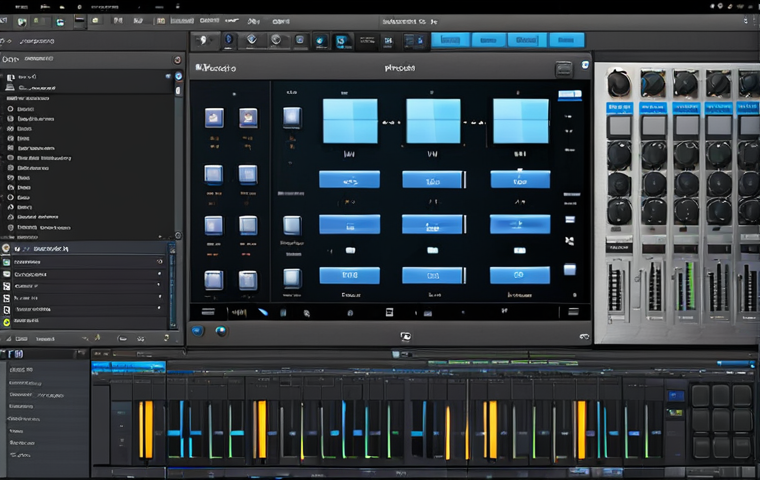Image resolution: width=760 pixels, height=480 pixels.
Task: Click the highlighted bright-blue icon in the center toolbar
Action: (341, 41)
